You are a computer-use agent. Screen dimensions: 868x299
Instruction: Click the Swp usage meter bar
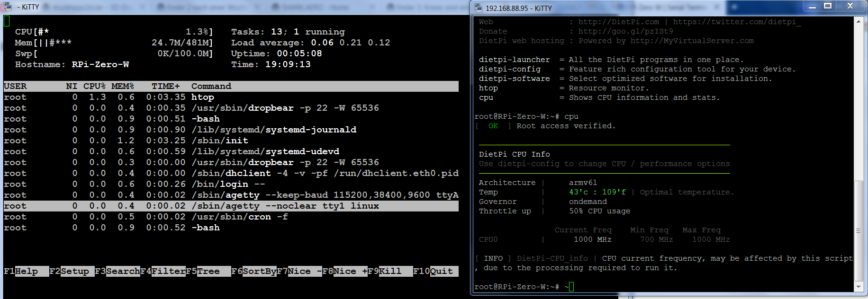(114, 53)
